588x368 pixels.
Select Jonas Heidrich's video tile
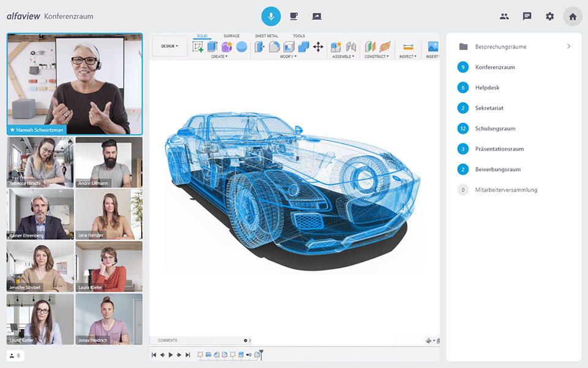[x=109, y=319]
